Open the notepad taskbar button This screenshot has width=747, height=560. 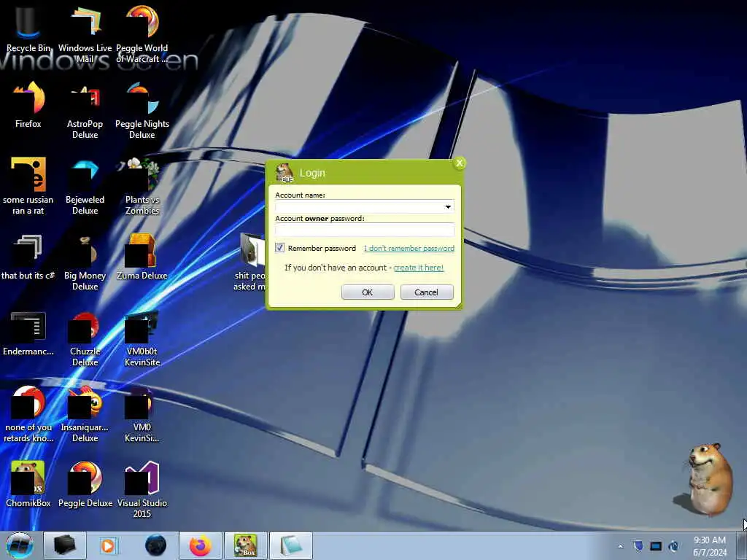click(291, 545)
